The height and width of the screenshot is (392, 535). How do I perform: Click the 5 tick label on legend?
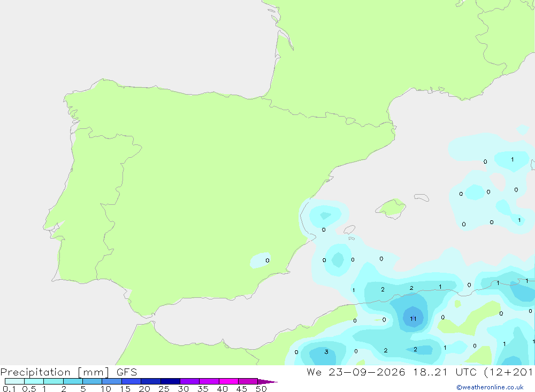click(x=83, y=389)
